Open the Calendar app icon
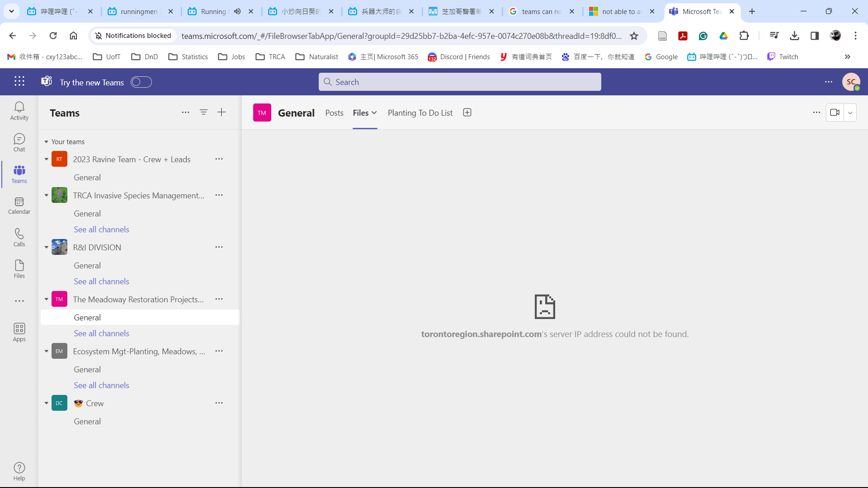This screenshot has width=868, height=488. [x=19, y=206]
